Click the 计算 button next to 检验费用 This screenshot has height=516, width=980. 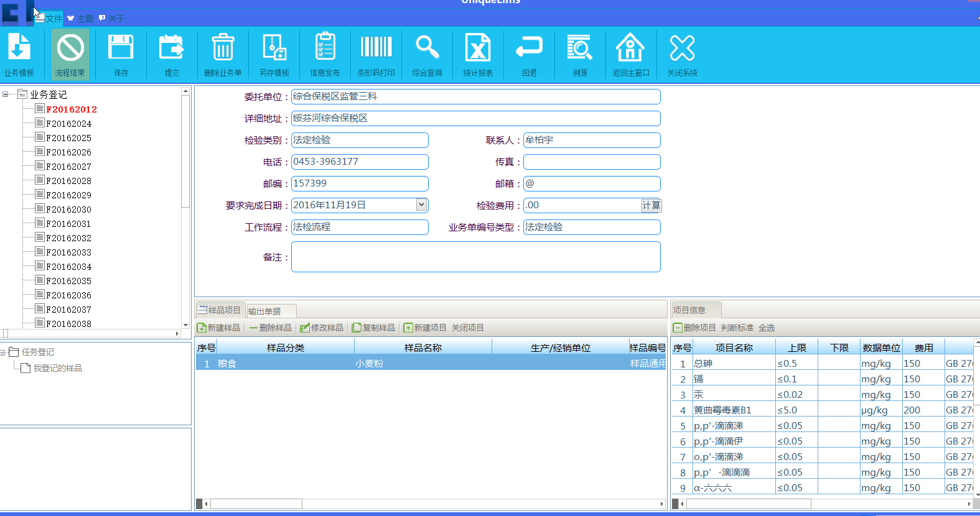click(x=651, y=205)
